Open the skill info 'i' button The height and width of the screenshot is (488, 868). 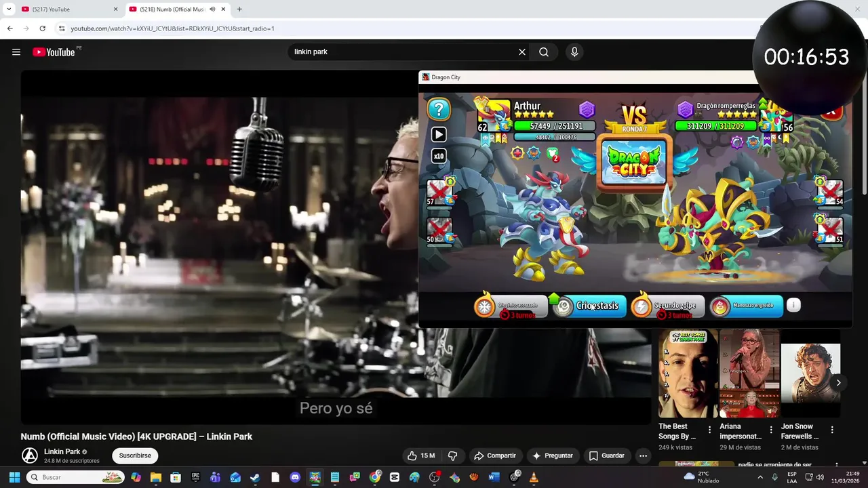tap(793, 305)
